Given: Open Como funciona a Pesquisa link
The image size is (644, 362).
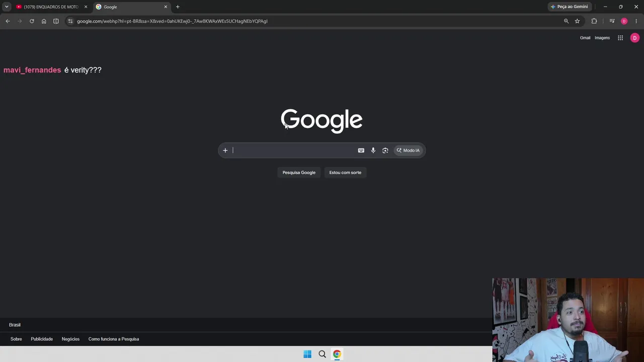Looking at the screenshot, I should tap(114, 339).
